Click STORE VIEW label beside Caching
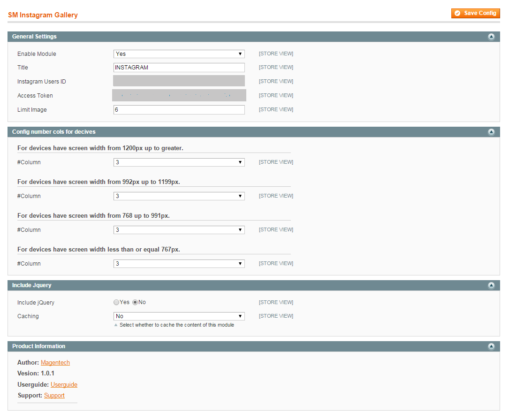Image resolution: width=509 pixels, height=420 pixels. 276,316
